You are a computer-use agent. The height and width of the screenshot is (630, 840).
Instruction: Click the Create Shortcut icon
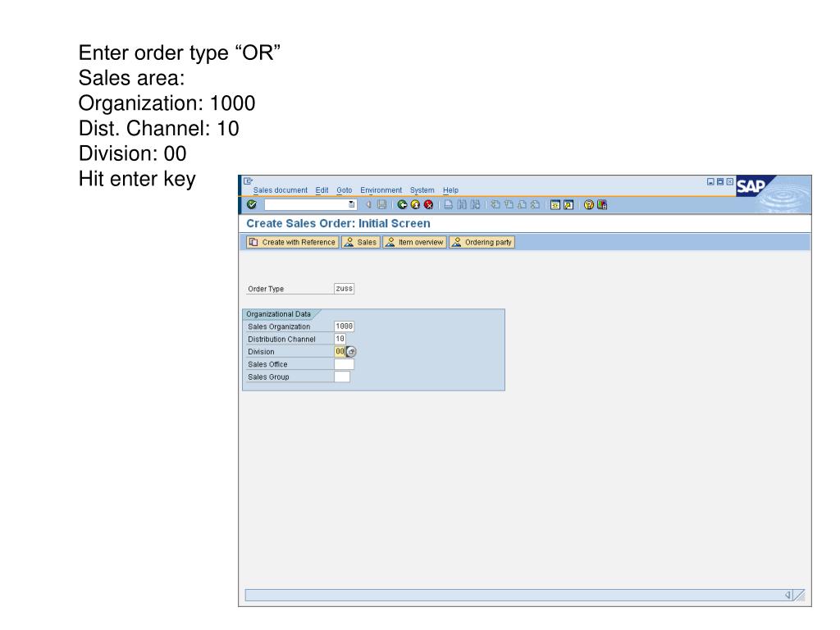tap(568, 204)
